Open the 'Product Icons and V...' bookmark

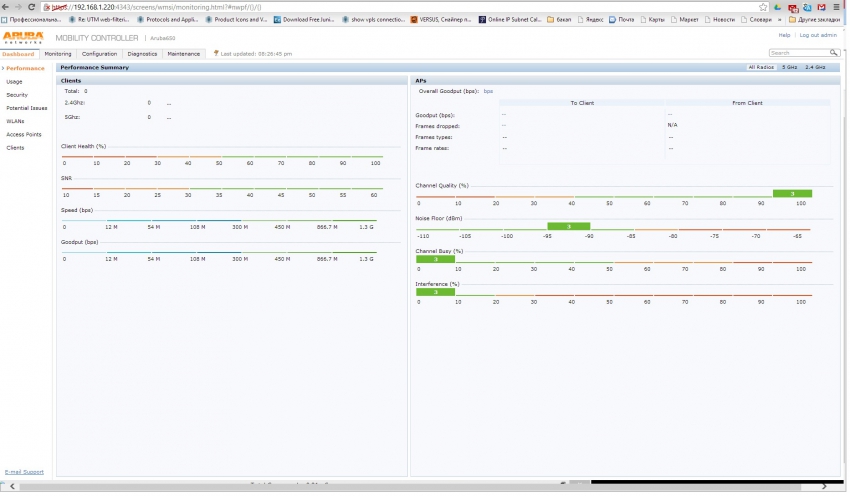pos(237,20)
